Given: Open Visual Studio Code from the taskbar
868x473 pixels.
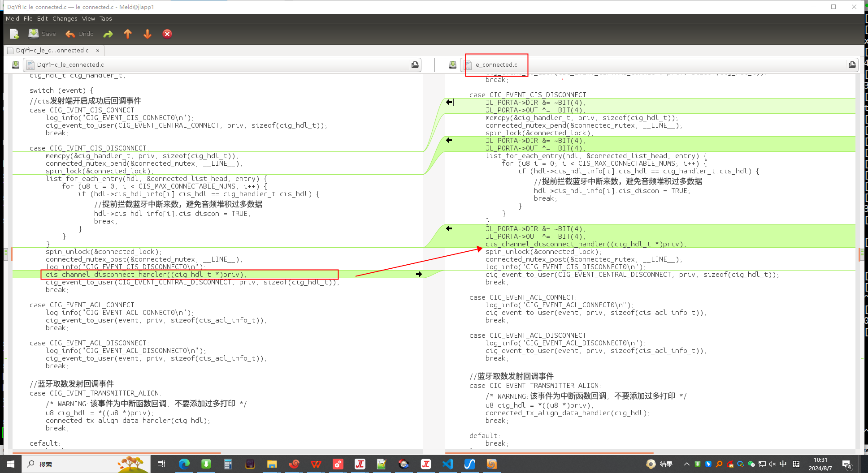Looking at the screenshot, I should click(447, 464).
